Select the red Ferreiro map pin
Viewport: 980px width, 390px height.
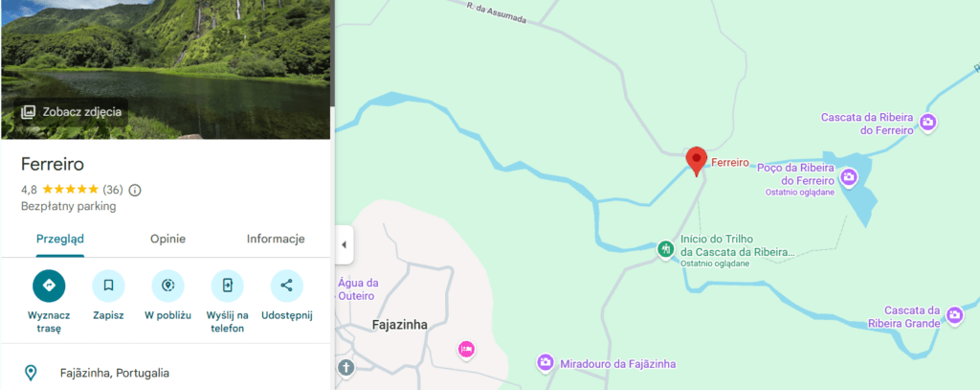pos(697,160)
